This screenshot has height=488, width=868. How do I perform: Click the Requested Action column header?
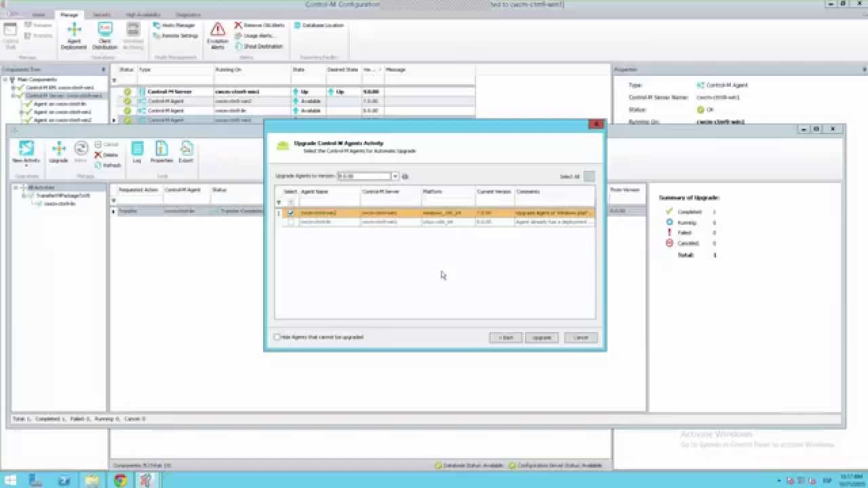pyautogui.click(x=140, y=190)
